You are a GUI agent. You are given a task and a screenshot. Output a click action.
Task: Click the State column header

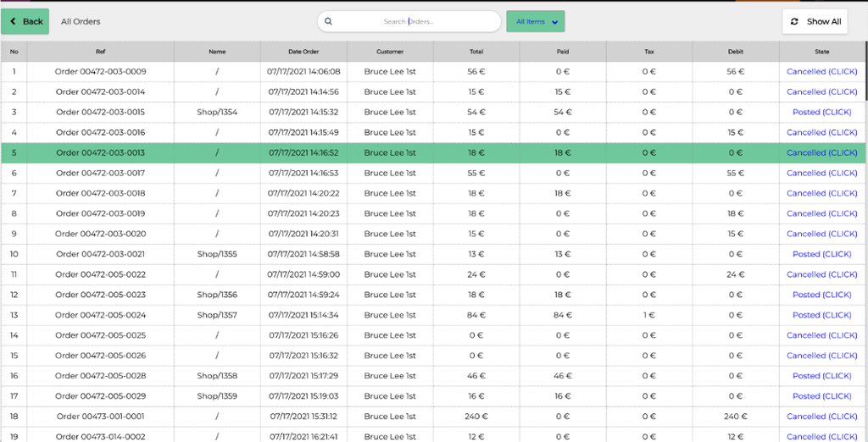click(x=821, y=52)
